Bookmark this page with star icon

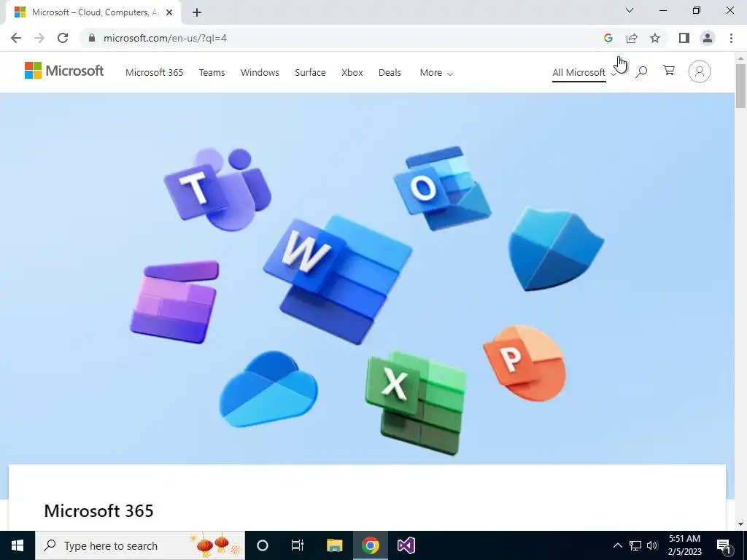click(655, 38)
